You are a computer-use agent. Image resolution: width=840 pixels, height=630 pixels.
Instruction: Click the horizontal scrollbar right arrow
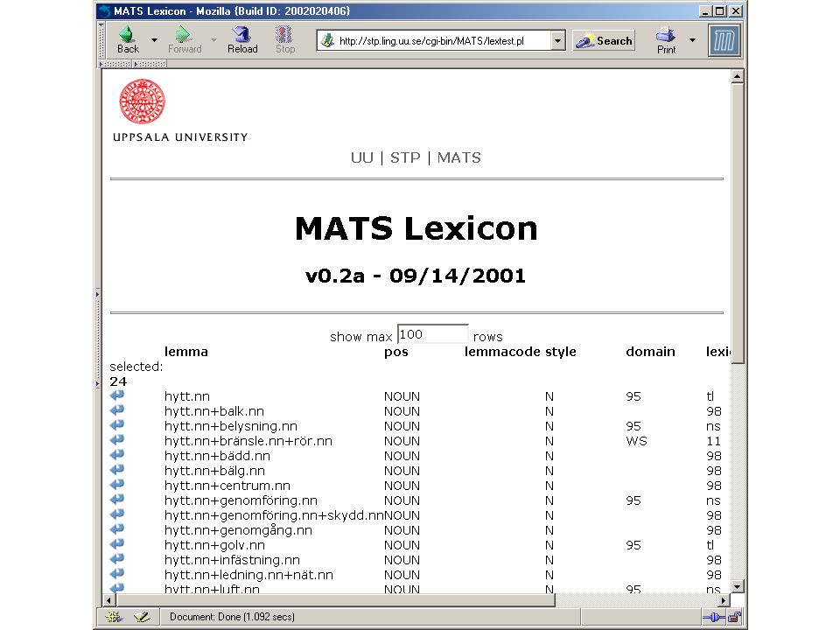coord(724,600)
